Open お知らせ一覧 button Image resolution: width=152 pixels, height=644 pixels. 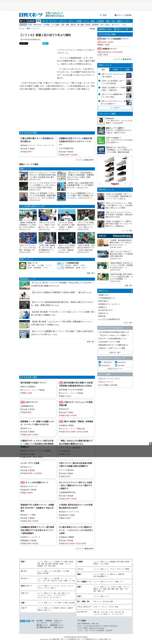coord(115,353)
